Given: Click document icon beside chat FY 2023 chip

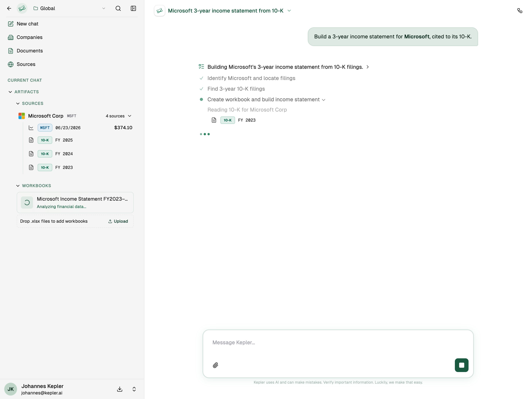Looking at the screenshot, I should [x=214, y=120].
